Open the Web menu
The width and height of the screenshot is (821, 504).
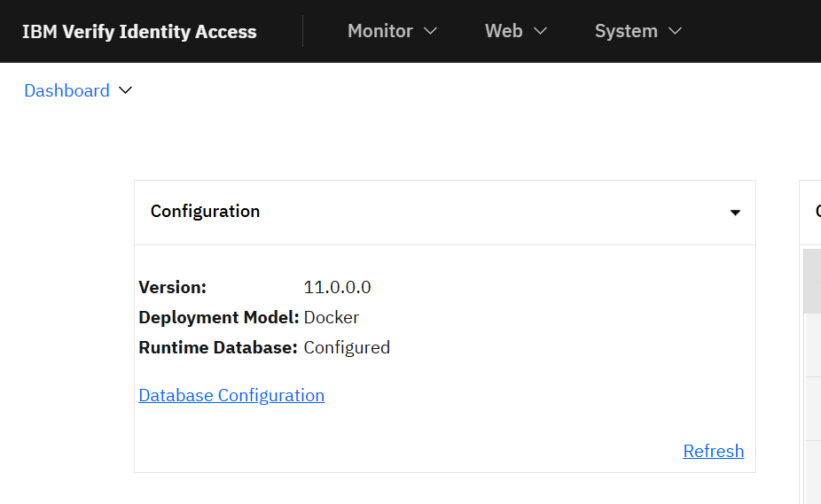click(x=504, y=31)
